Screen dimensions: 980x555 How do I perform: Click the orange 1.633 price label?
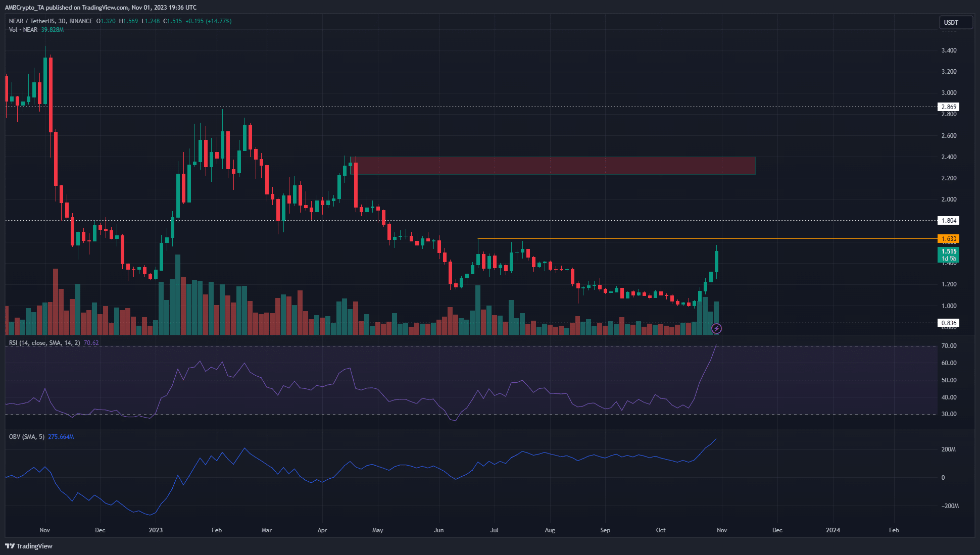point(949,239)
